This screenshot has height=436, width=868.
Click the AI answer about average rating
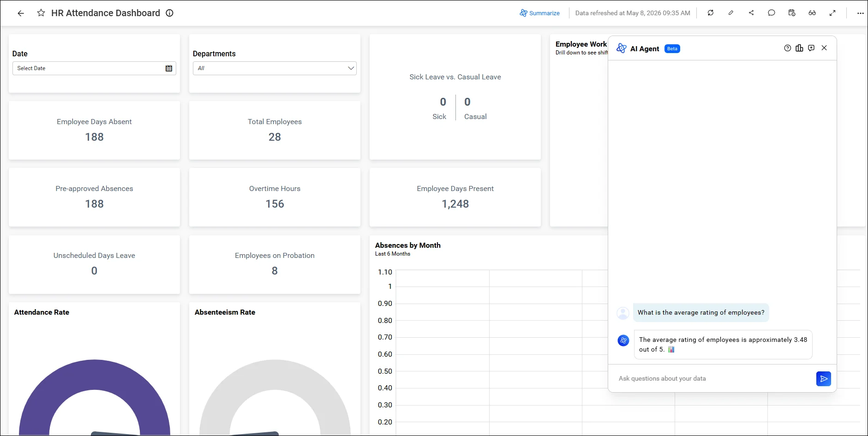[x=723, y=345]
